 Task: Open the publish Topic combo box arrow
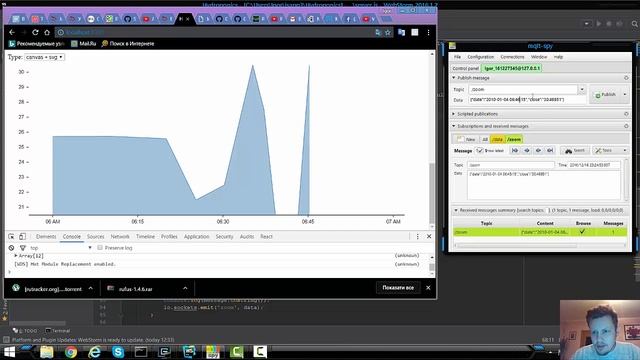coord(582,89)
